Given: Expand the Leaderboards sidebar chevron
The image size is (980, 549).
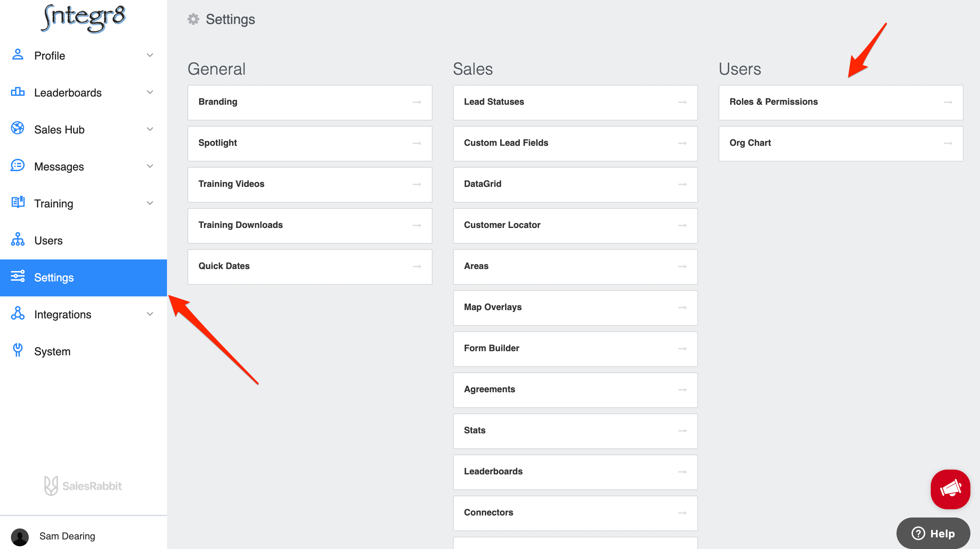Looking at the screenshot, I should pos(150,92).
